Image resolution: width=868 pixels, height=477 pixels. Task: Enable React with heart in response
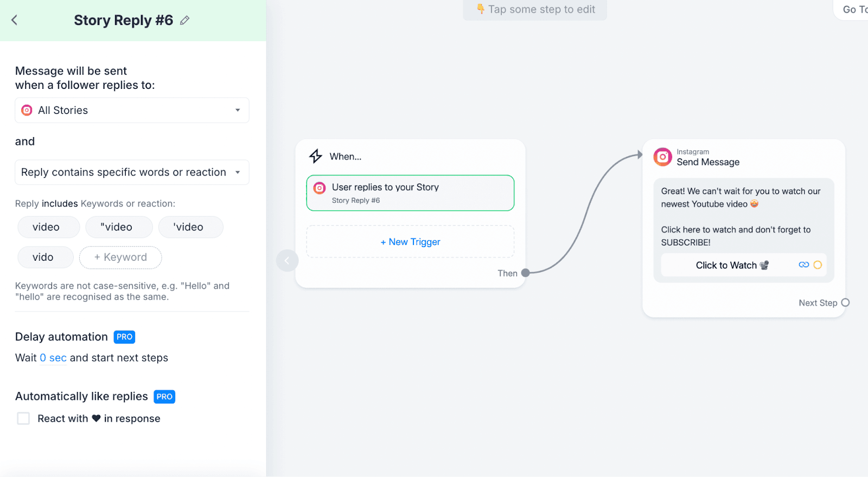point(23,418)
